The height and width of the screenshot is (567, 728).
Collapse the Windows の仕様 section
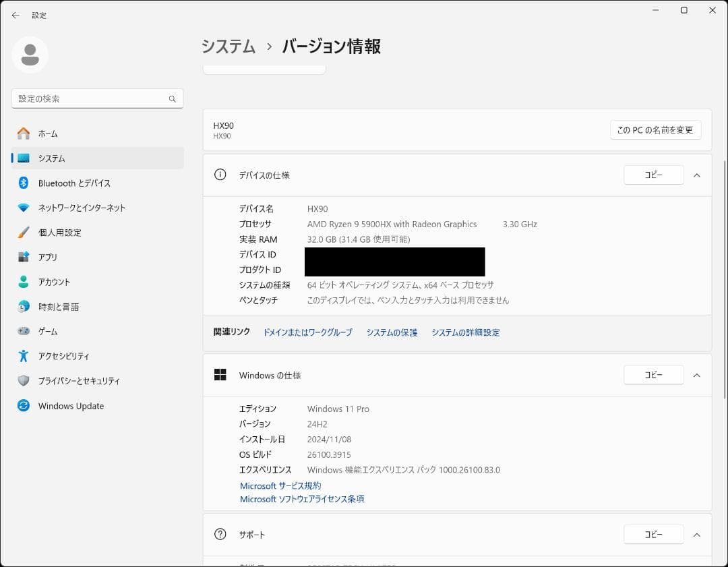click(697, 375)
